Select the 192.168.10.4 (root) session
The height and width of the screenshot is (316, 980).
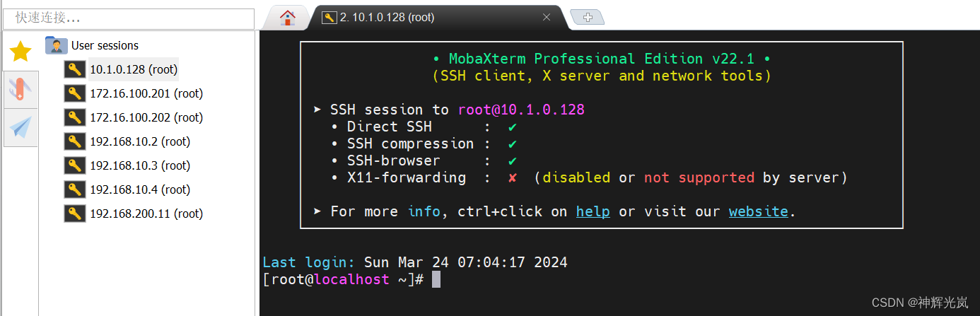tap(139, 189)
